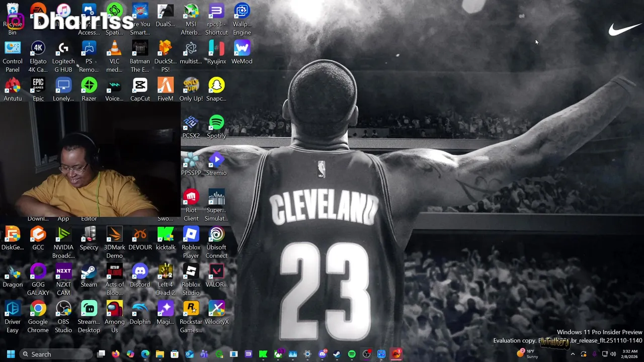
Task: Open the Epic Games shortcut
Action: (x=38, y=89)
